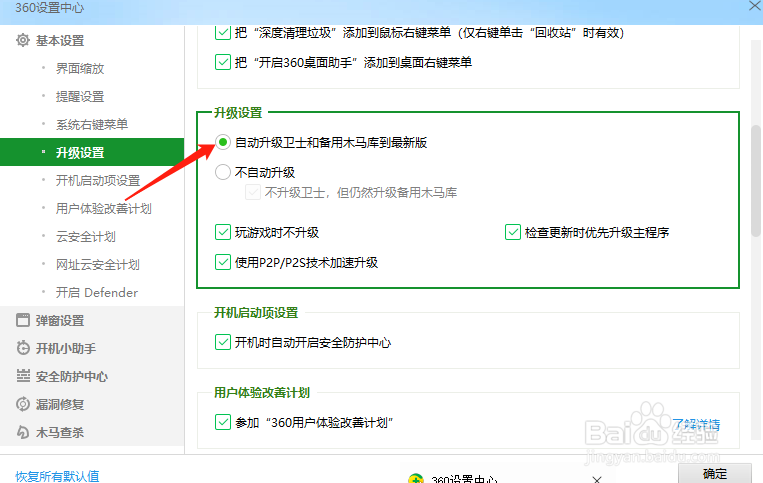
Task: Select 升级设置 in the sidebar
Action: [92, 152]
